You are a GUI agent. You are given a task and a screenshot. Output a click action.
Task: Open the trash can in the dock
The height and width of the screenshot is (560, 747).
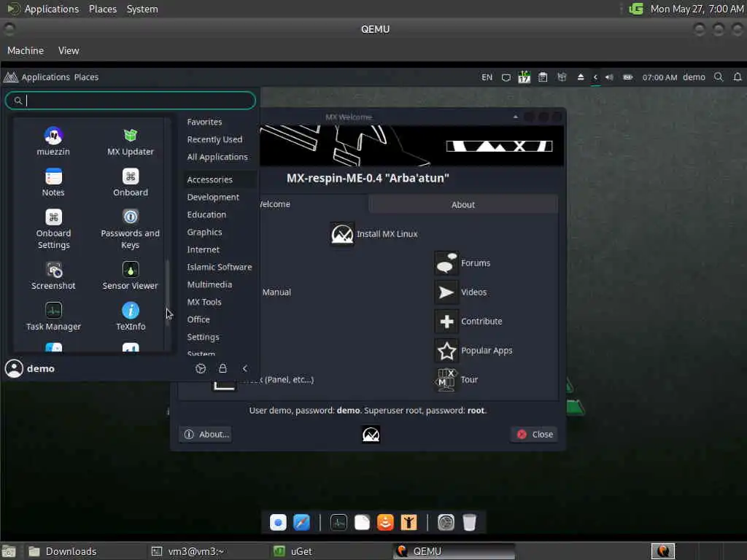[x=469, y=522]
